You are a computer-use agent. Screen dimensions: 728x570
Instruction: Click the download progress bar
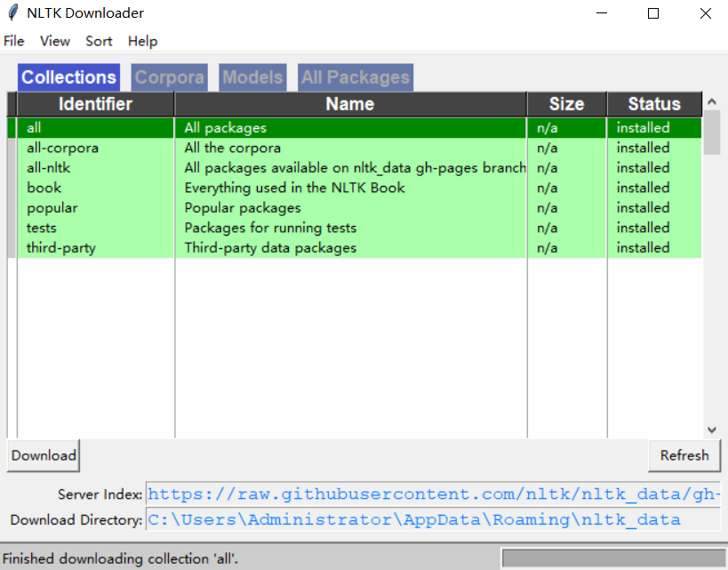(x=612, y=558)
